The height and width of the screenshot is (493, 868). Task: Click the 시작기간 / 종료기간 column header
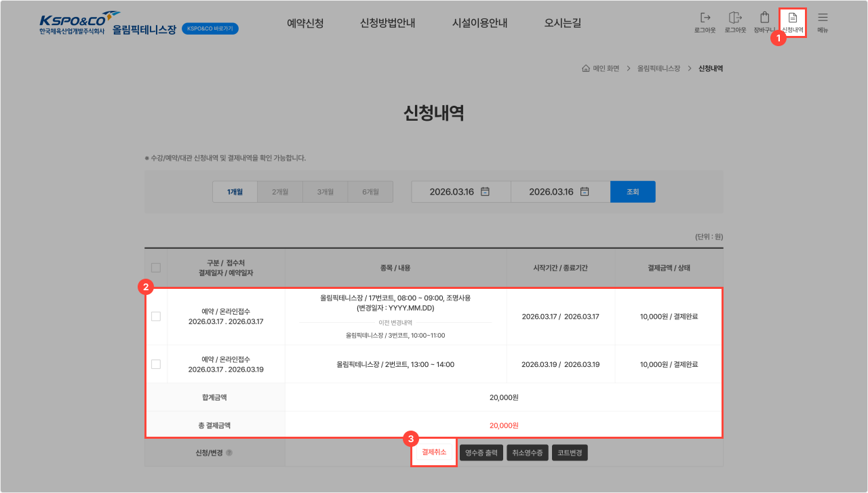(561, 268)
